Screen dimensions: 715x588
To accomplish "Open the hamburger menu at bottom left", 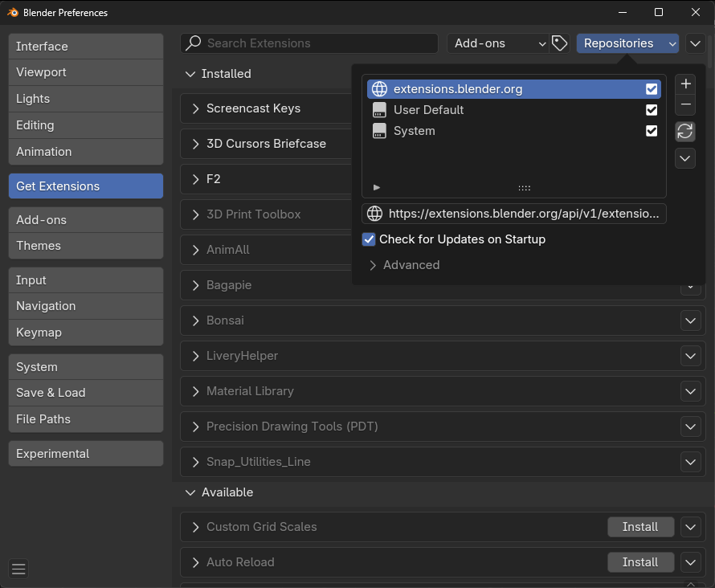I will (x=18, y=569).
